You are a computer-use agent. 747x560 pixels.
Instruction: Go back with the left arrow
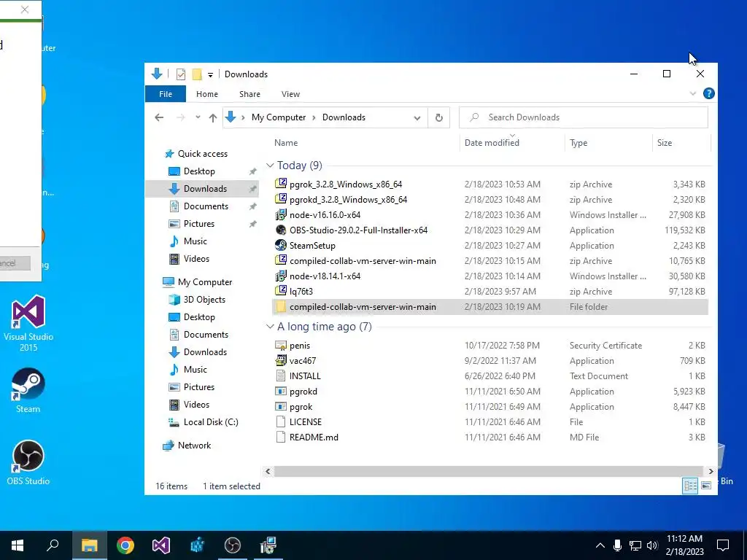[x=159, y=117]
